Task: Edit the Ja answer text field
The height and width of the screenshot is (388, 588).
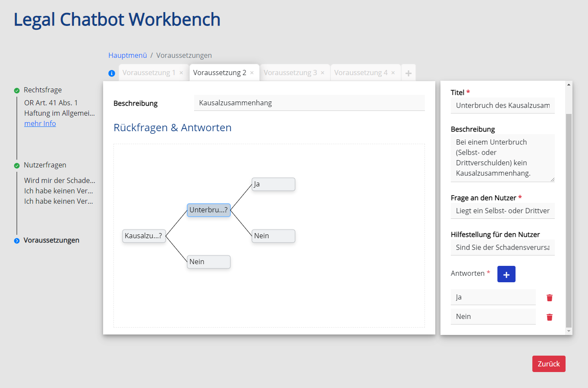Action: [493, 297]
